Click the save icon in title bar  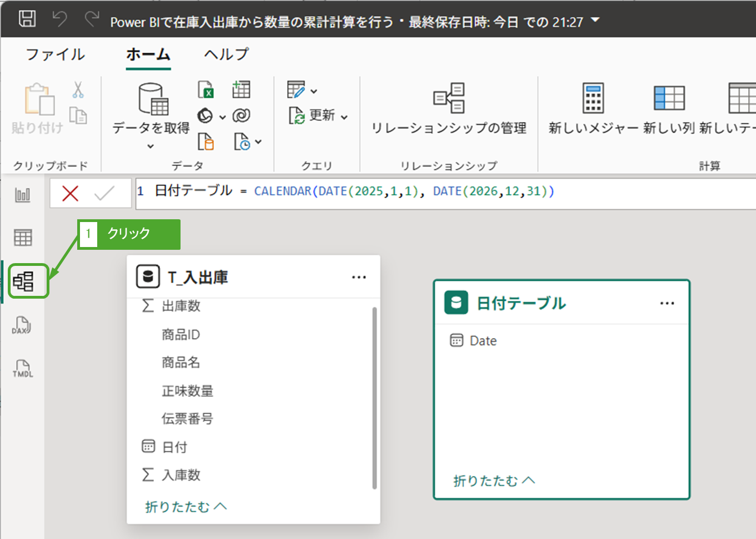tap(27, 19)
